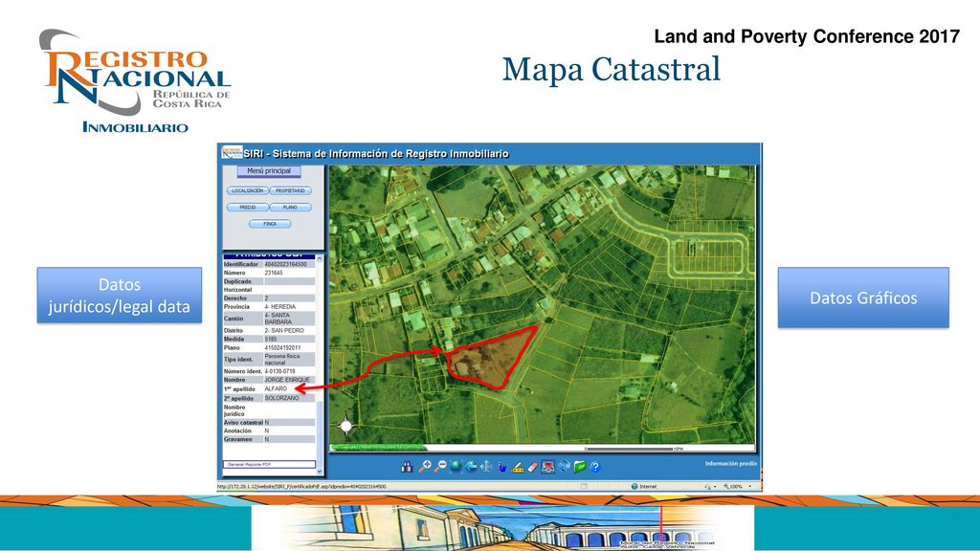The height and width of the screenshot is (551, 980).
Task: Select the yellow measure ruler tool
Action: [518, 467]
